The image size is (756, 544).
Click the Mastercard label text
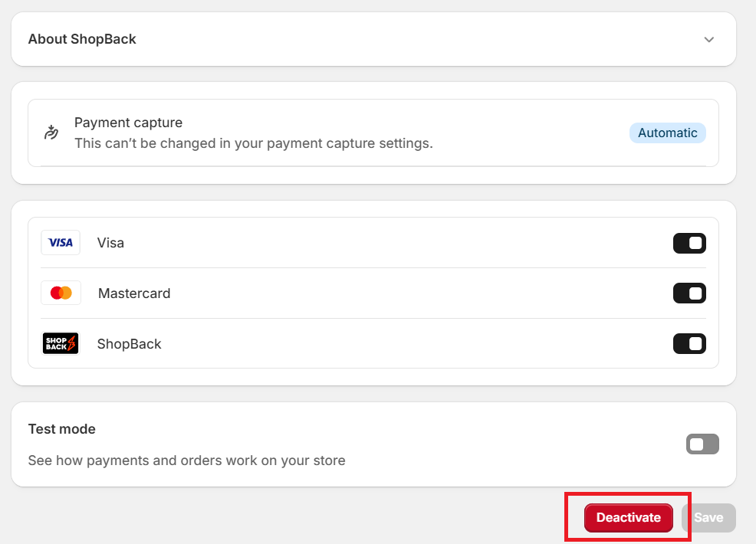[134, 293]
